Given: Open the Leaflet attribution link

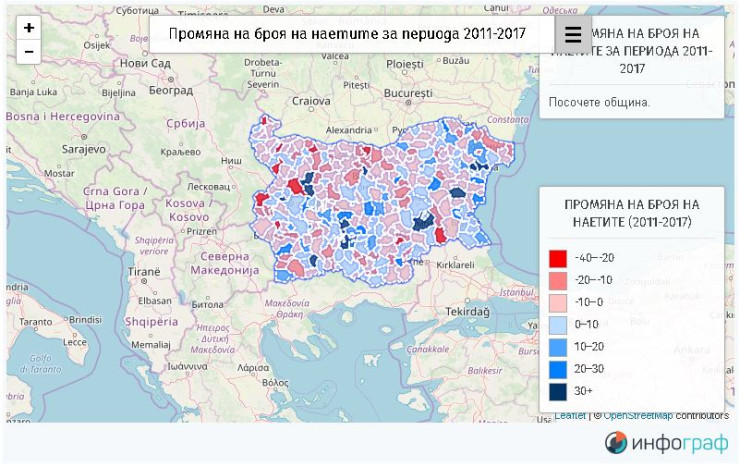Looking at the screenshot, I should coord(570,415).
